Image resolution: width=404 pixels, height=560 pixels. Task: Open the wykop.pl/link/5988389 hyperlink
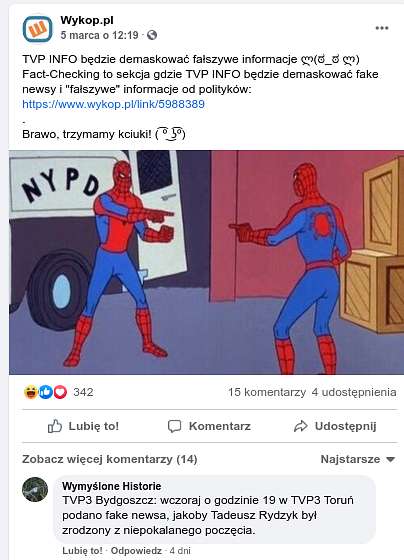[x=113, y=104]
